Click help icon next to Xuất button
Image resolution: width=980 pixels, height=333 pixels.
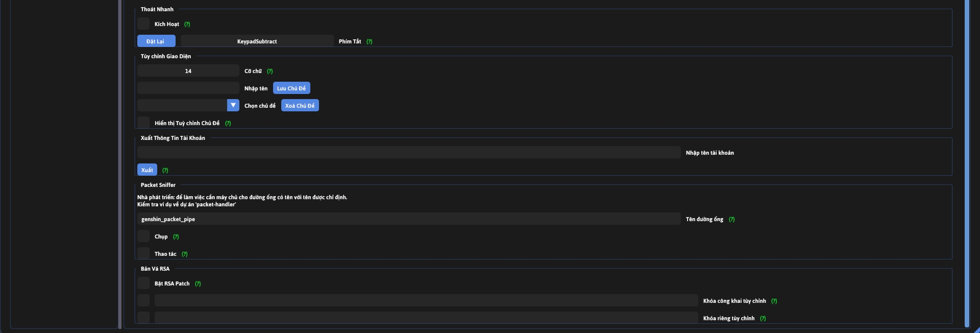click(x=165, y=171)
